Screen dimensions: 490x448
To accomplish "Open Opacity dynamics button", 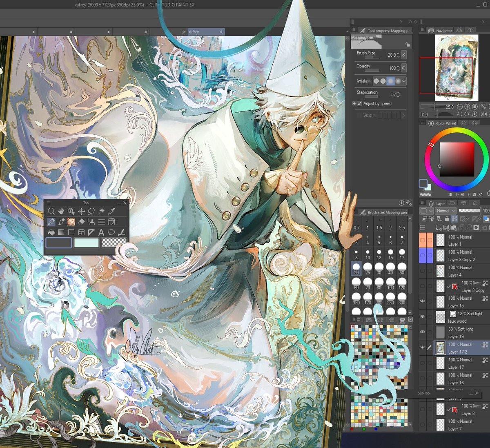I will coord(404,68).
